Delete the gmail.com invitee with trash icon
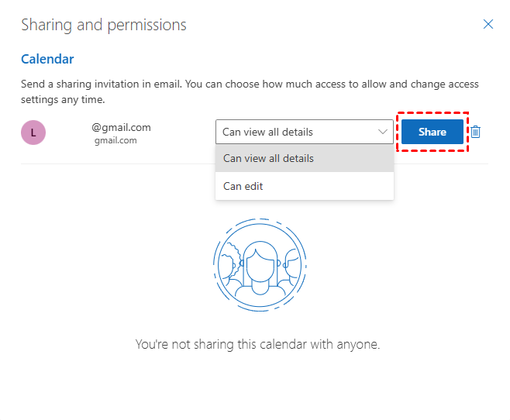510x420 pixels. 476,132
